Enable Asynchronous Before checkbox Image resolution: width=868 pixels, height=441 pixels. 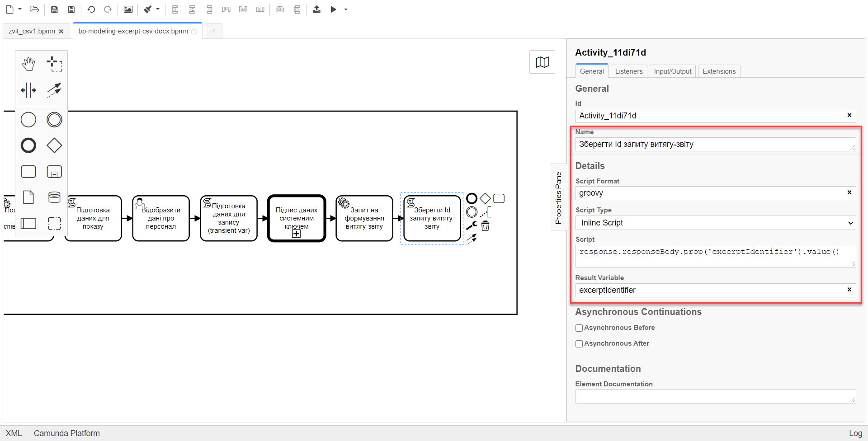[x=579, y=328]
